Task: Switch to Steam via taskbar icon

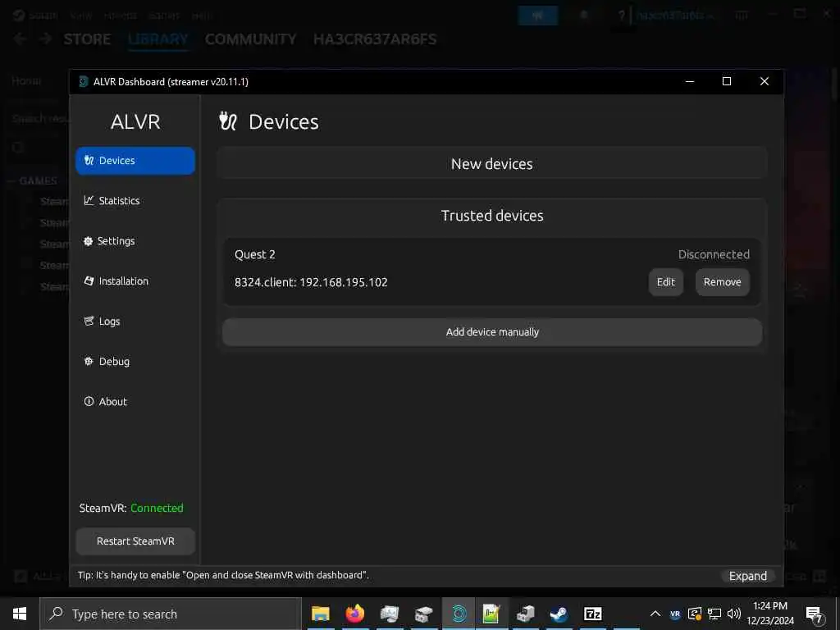Action: (559, 614)
